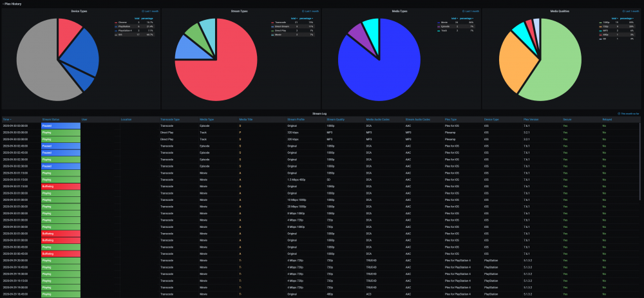Click Last 1 month on Stream Types panel
The width and height of the screenshot is (644, 298).
coord(310,12)
